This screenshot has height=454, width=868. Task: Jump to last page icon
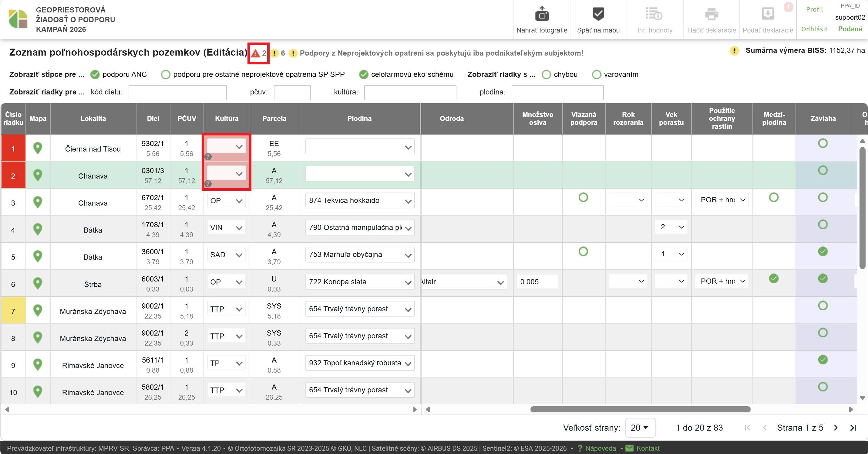coord(853,428)
